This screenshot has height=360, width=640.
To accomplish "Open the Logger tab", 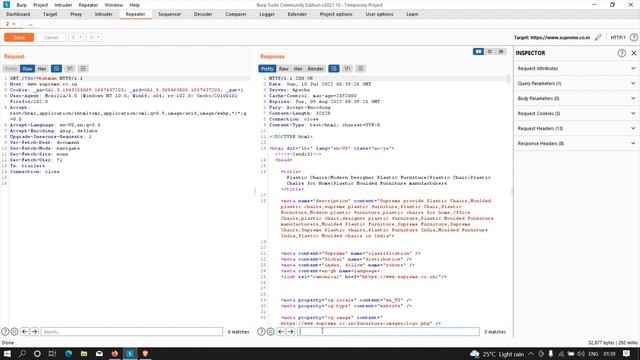I will tap(267, 14).
